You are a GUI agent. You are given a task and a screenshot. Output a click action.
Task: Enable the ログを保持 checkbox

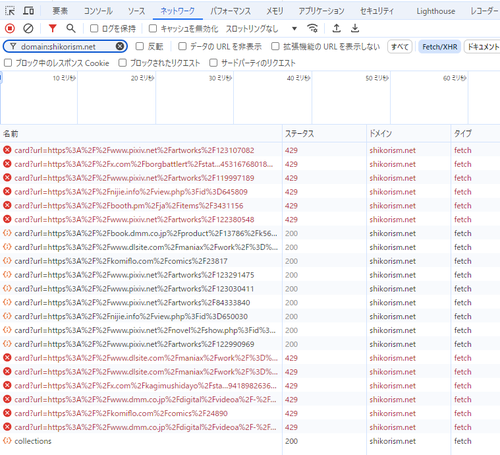pos(94,29)
